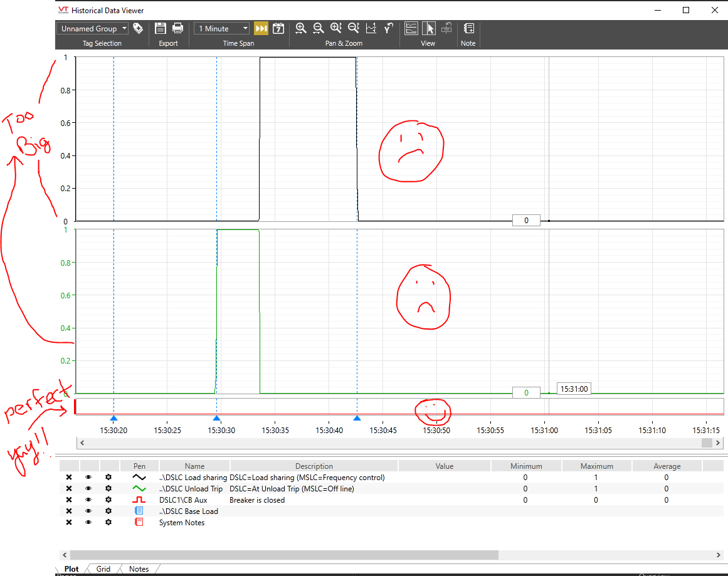This screenshot has height=576, width=728.
Task: Click the save/export floppy disk icon
Action: click(x=160, y=28)
